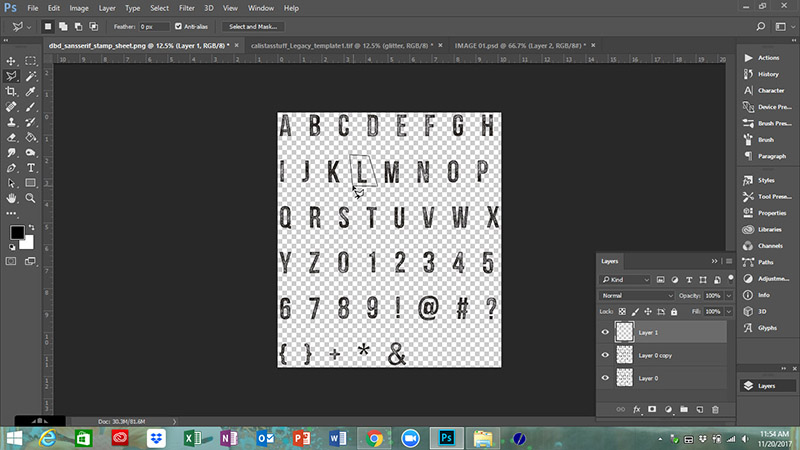Hide Layer 0 copy visibility eye

tap(605, 355)
